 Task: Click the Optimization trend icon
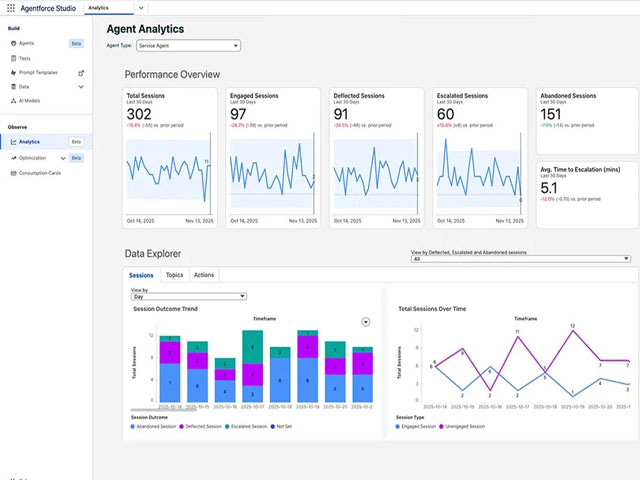click(x=13, y=158)
